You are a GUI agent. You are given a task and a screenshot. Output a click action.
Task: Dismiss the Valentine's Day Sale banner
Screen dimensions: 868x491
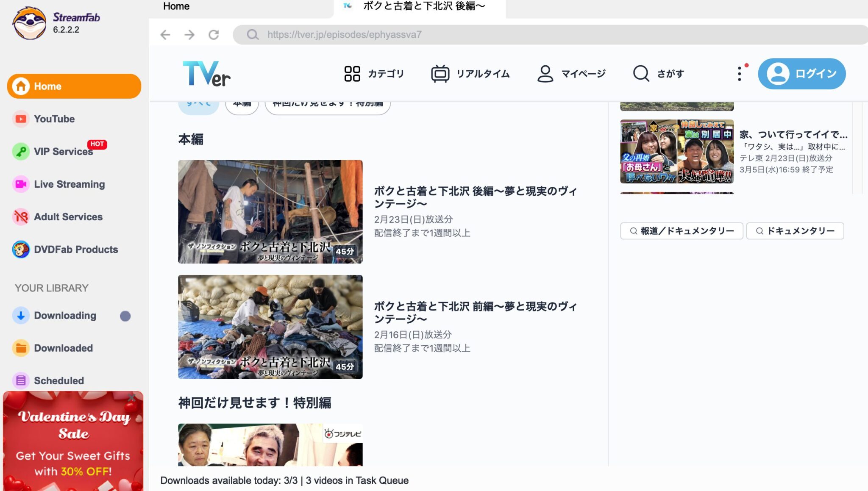(131, 397)
